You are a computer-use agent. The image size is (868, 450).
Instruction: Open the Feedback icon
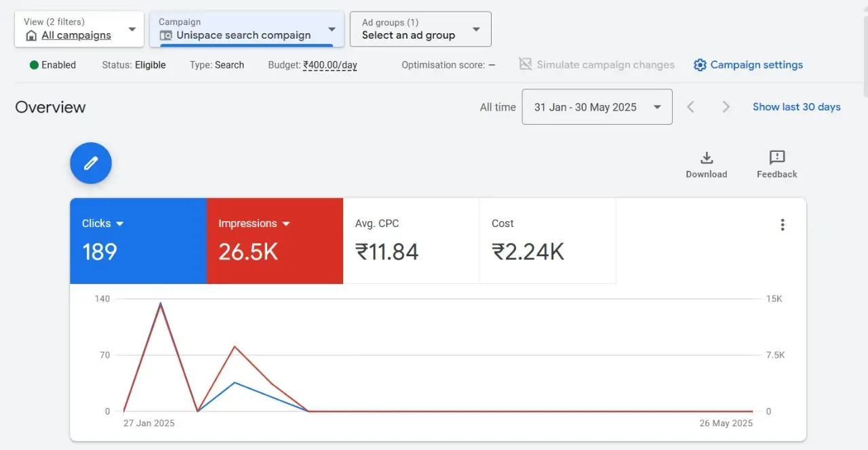pos(776,158)
